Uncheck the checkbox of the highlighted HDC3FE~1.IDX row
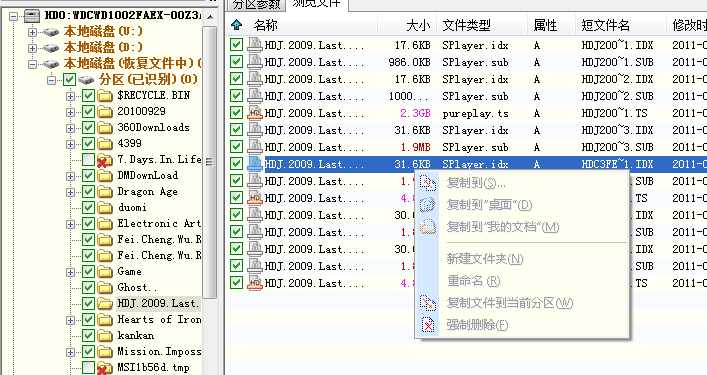The width and height of the screenshot is (707, 375). [x=236, y=164]
